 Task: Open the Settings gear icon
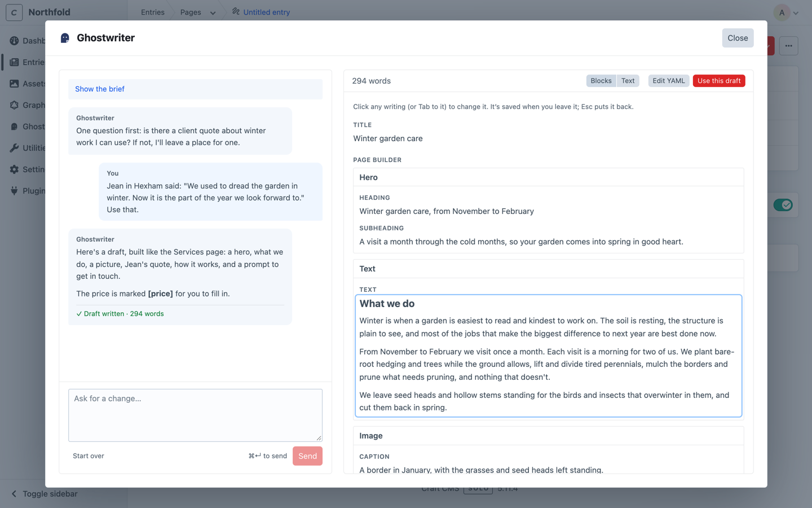click(x=14, y=169)
